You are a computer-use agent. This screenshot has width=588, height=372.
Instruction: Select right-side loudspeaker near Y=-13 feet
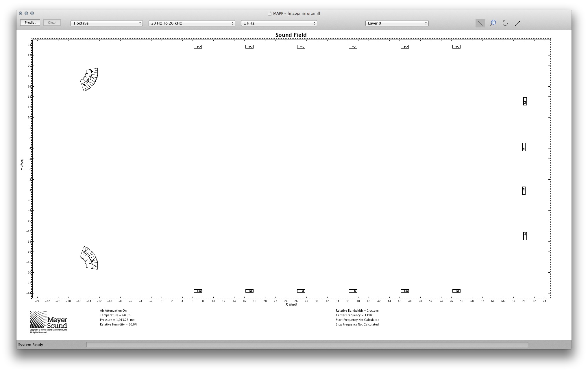pos(525,236)
